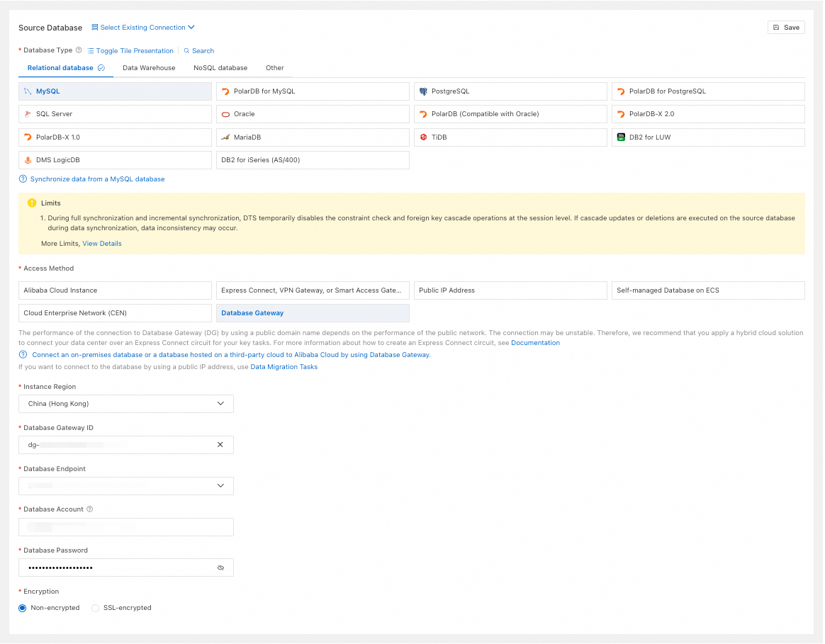The image size is (825, 644).
Task: Choose Cloud Enterprise Network (CEN) option
Action: pyautogui.click(x=116, y=313)
